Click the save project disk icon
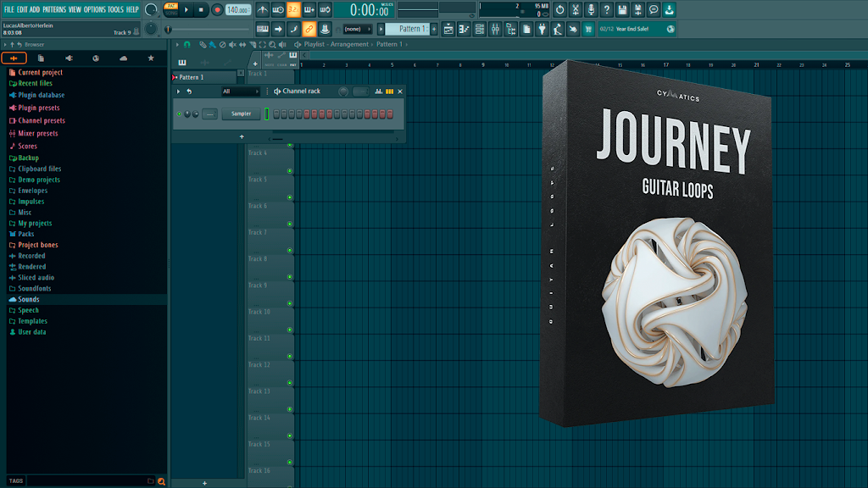The height and width of the screenshot is (488, 868). [x=622, y=9]
